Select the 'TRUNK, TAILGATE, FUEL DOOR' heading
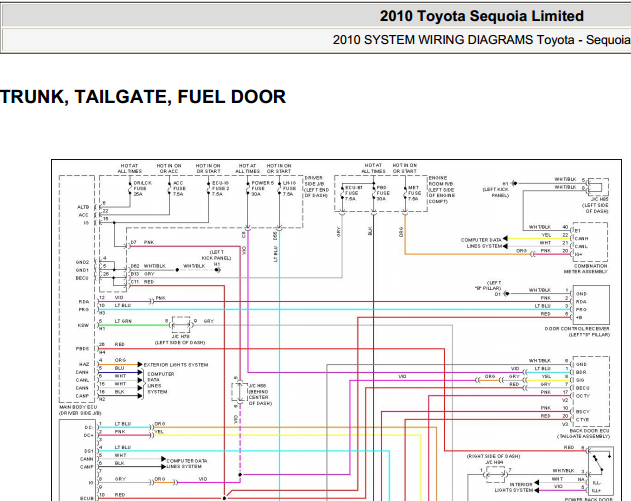 pyautogui.click(x=143, y=97)
